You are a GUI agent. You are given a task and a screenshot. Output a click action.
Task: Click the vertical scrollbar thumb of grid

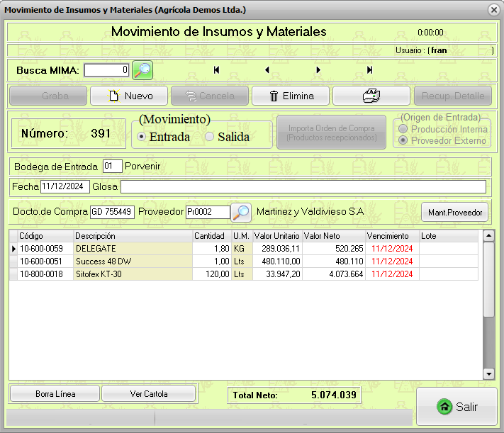coord(488,279)
